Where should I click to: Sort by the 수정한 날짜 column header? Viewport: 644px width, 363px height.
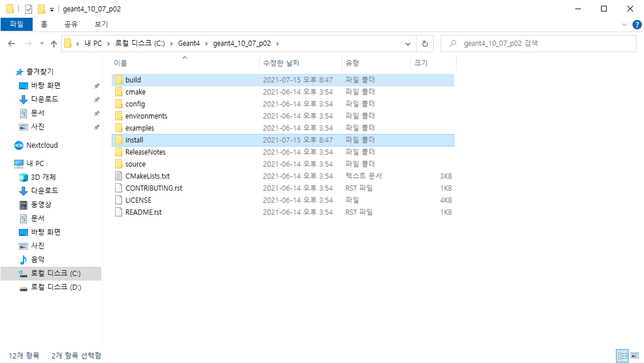(281, 63)
